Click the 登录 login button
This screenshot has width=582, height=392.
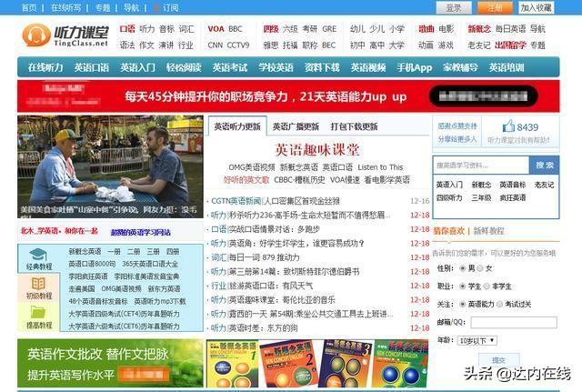point(454,8)
